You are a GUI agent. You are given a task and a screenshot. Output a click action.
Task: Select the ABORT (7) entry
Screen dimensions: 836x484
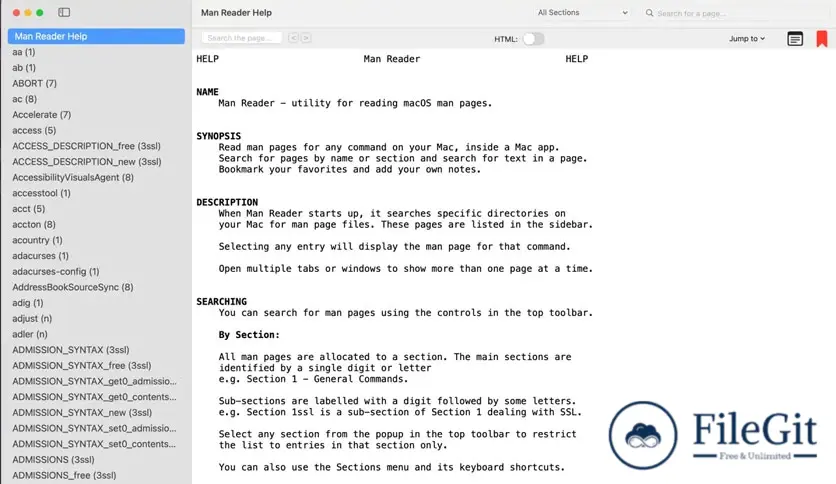coord(35,83)
